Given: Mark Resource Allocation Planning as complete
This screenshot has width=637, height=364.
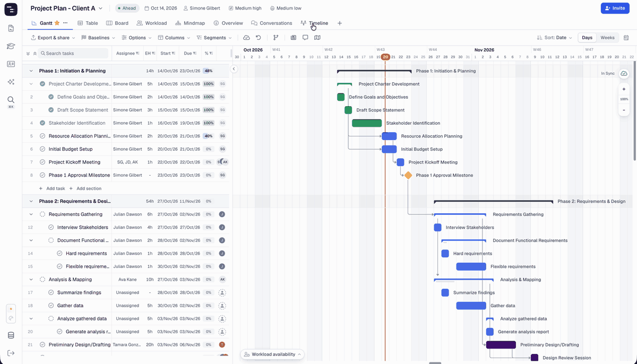Looking at the screenshot, I should (x=42, y=136).
